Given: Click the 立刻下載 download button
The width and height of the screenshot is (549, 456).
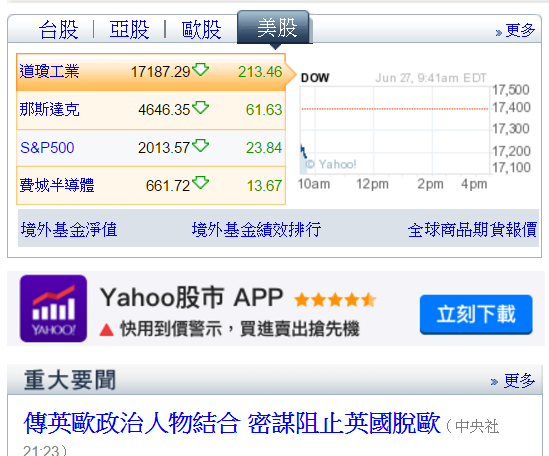Looking at the screenshot, I should (476, 314).
